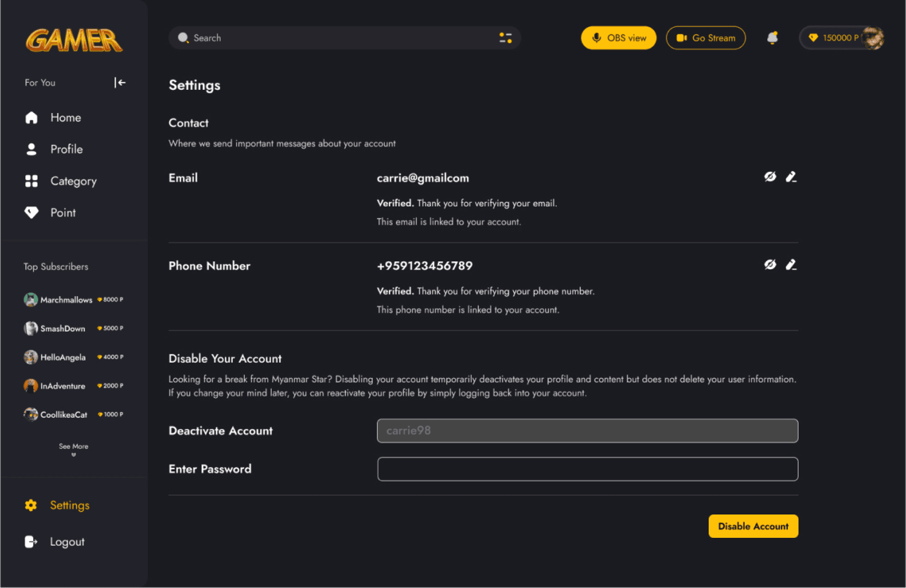Select the Point menu item
This screenshot has width=906, height=588.
pos(63,213)
